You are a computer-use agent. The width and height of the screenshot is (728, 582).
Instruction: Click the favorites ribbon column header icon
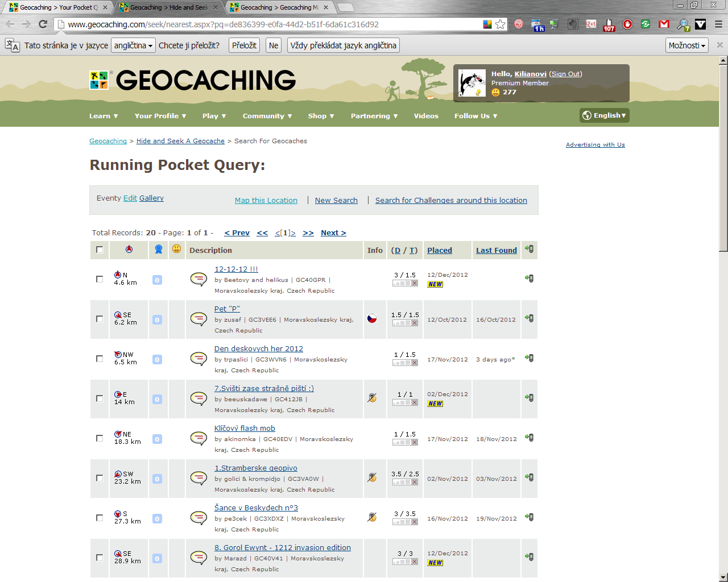coord(159,249)
